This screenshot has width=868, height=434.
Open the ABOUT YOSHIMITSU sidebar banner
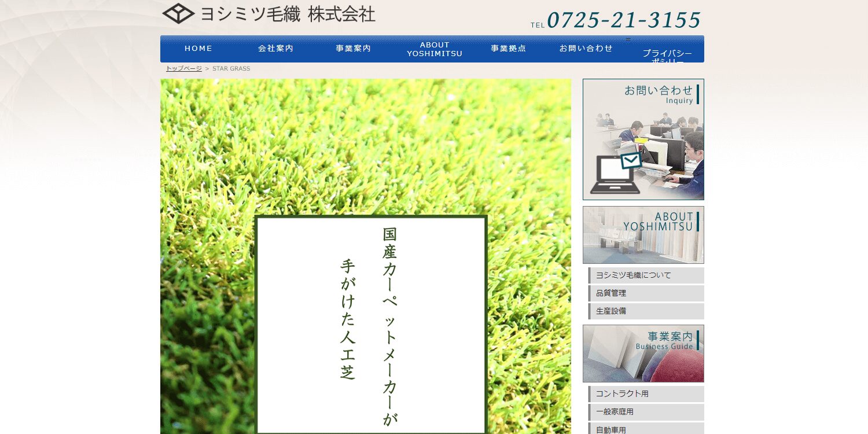(643, 234)
